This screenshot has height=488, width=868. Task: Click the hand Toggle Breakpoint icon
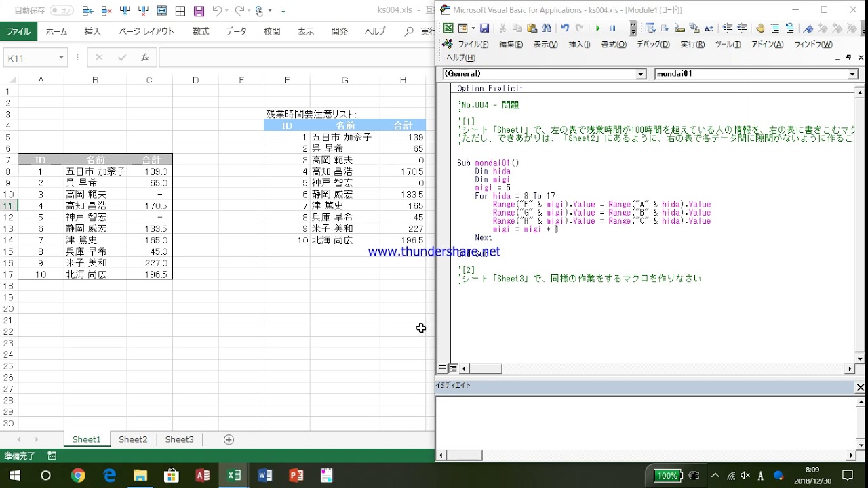(x=760, y=28)
